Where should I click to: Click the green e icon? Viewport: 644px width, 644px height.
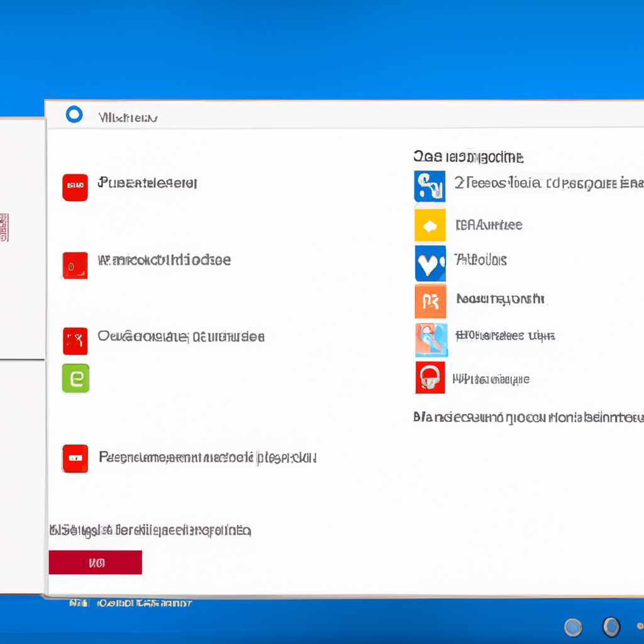tap(75, 378)
